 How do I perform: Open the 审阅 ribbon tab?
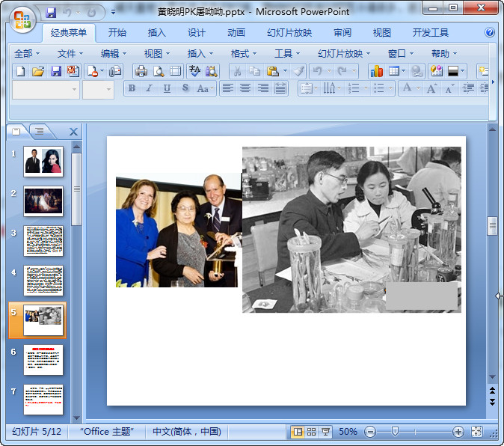[x=342, y=33]
